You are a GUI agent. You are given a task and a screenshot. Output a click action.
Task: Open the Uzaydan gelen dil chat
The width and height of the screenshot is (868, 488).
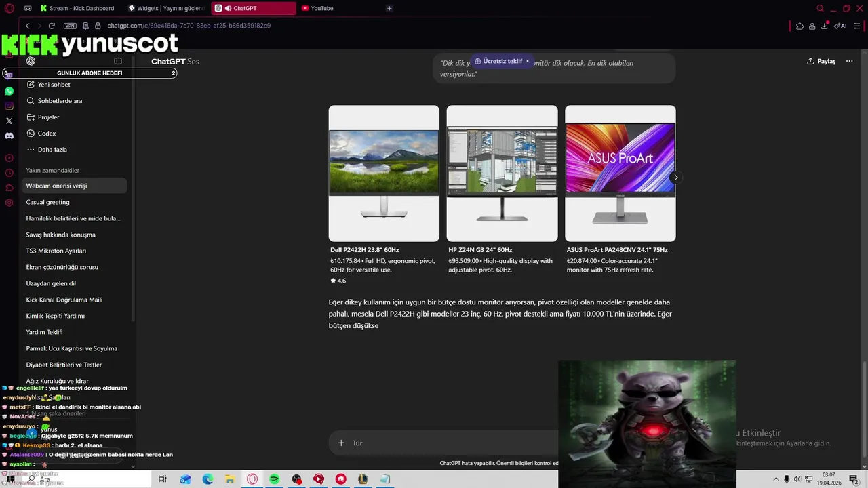pyautogui.click(x=75, y=283)
